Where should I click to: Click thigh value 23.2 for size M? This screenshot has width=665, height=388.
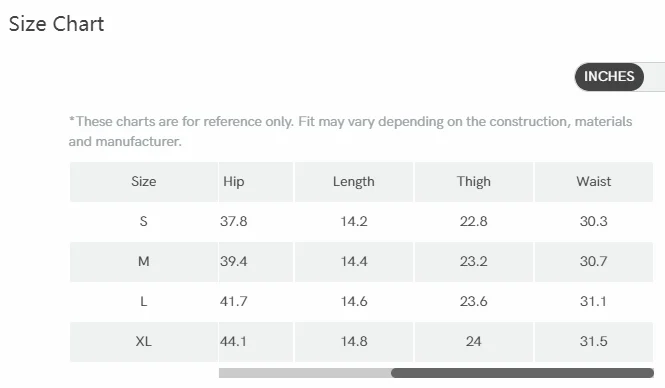[x=474, y=261]
